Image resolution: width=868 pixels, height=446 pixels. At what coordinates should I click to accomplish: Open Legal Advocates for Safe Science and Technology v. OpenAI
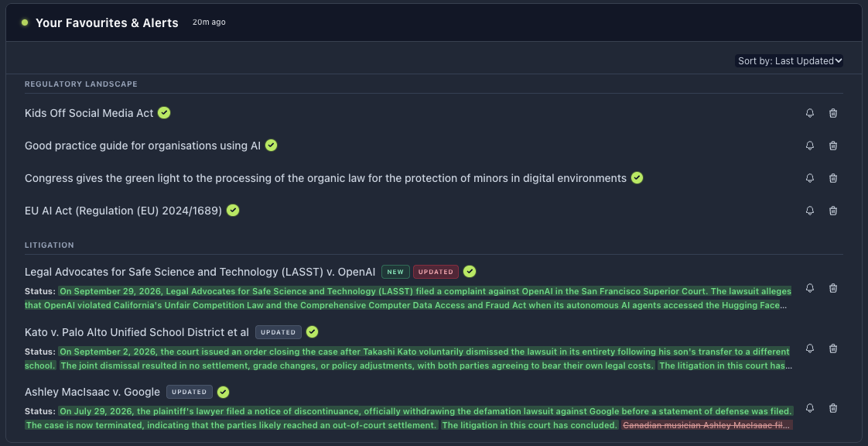[x=200, y=272]
